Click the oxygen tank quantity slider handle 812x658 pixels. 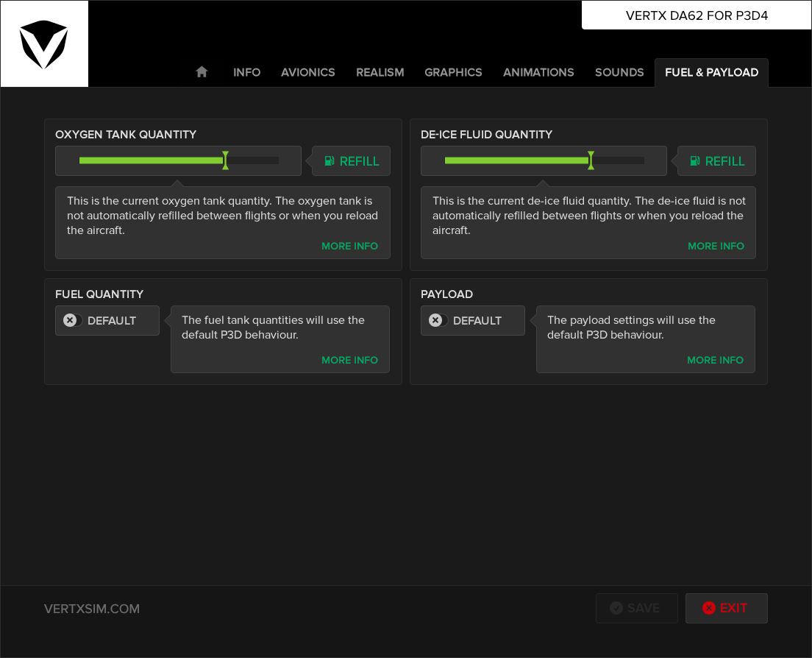[225, 160]
